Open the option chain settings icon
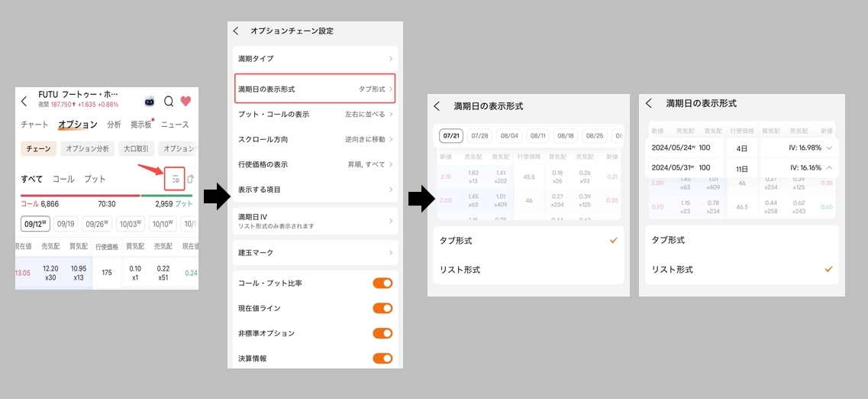The image size is (868, 399). [175, 179]
